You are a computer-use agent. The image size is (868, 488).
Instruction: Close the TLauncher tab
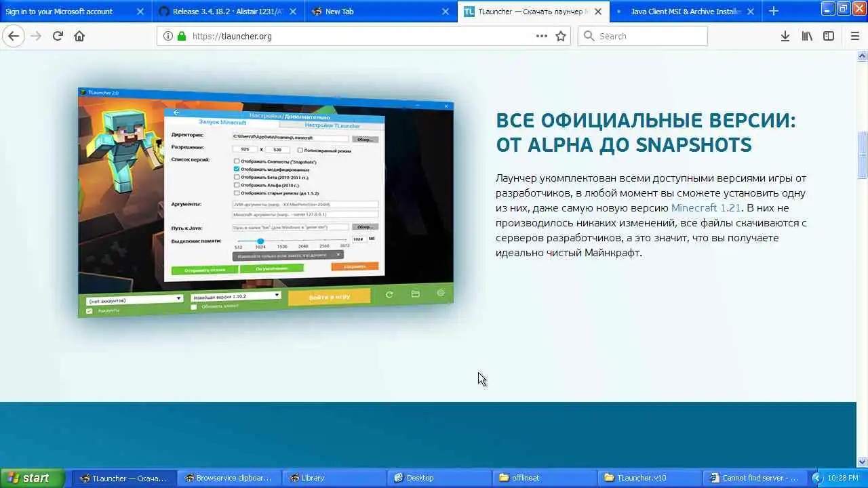click(x=598, y=11)
